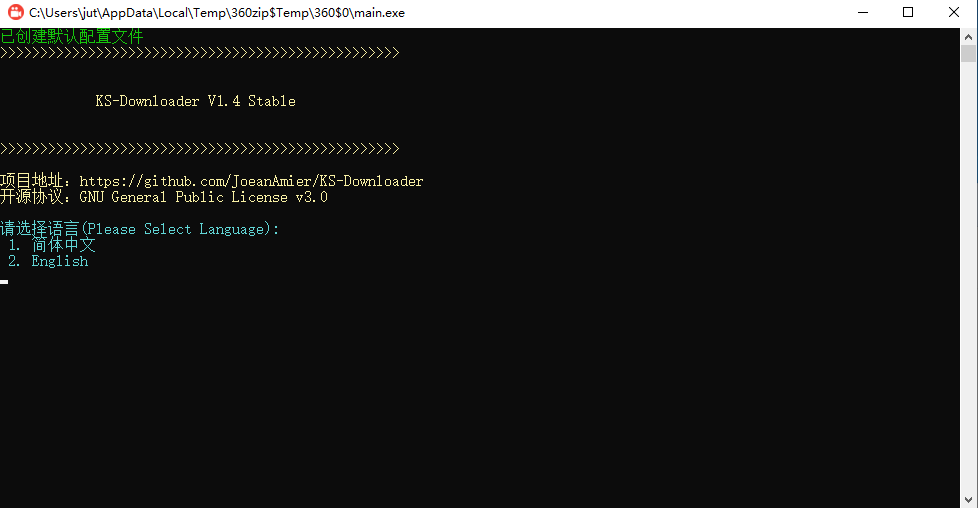This screenshot has width=978, height=508.
Task: Click the window title path text
Action: (x=217, y=12)
